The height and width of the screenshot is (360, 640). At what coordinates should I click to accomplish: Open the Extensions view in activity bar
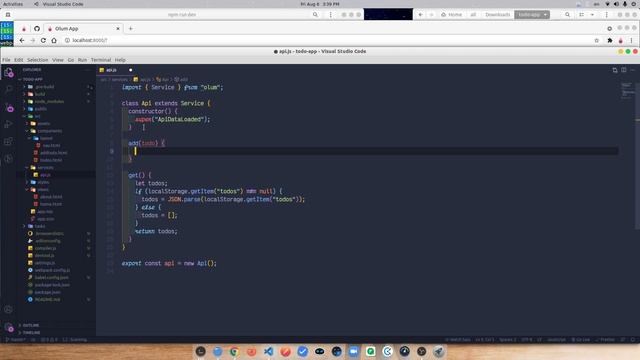[x=9, y=141]
